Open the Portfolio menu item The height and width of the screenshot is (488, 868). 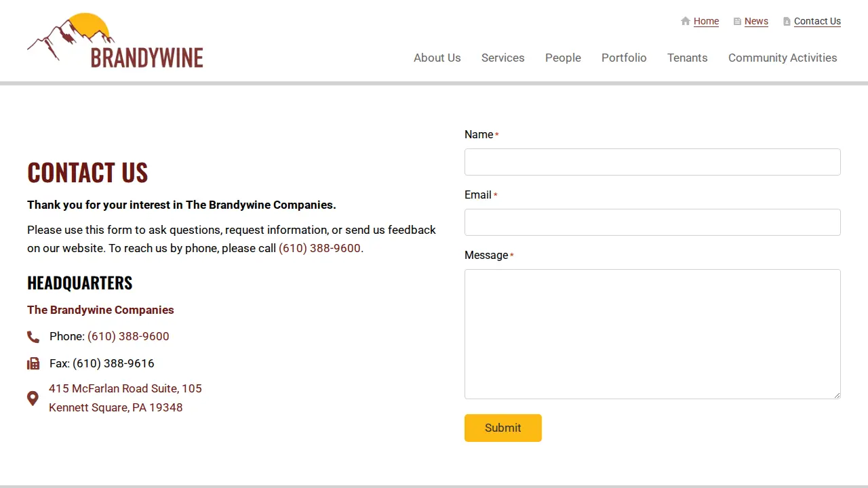[624, 58]
